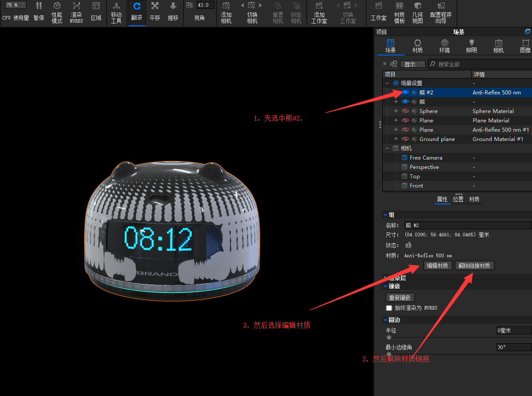
Task: Enable 始终渲染为 NURBS checkbox
Action: [x=389, y=308]
